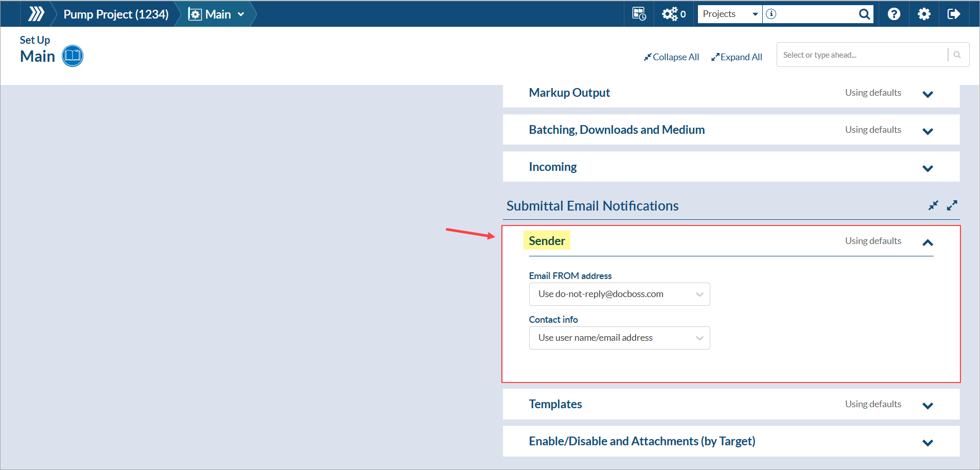Open the help question mark icon
This screenshot has height=470, width=980.
[894, 14]
